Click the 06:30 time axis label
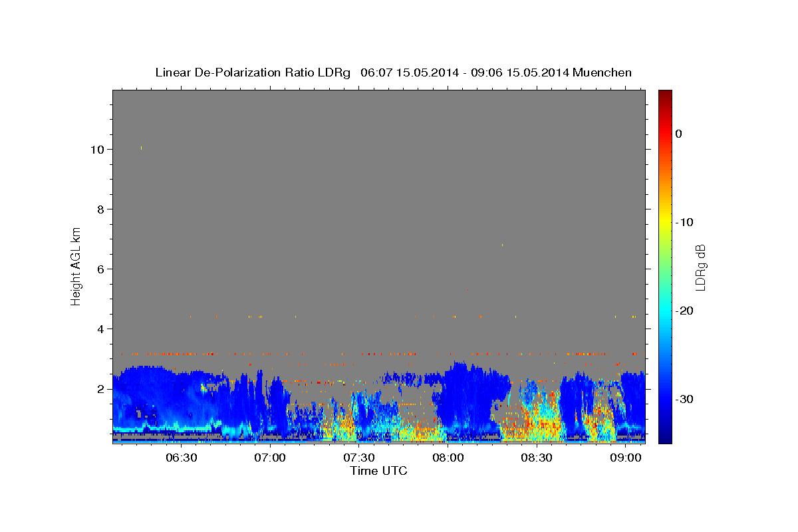The width and height of the screenshot is (798, 532). click(181, 458)
